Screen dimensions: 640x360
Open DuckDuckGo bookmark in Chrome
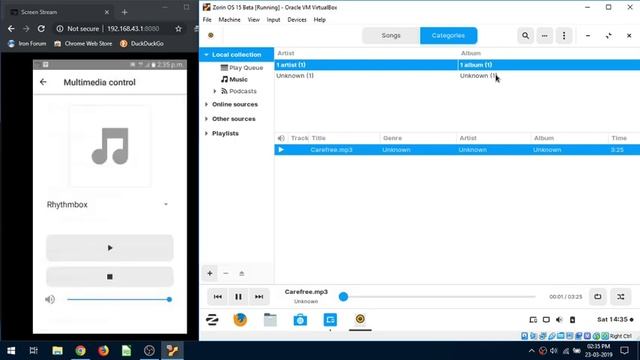tap(142, 44)
